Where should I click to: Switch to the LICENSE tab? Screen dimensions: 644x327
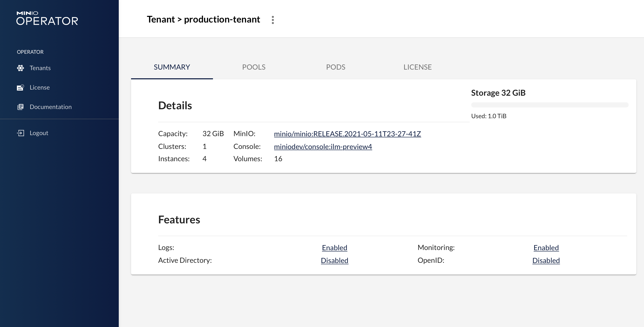(418, 67)
